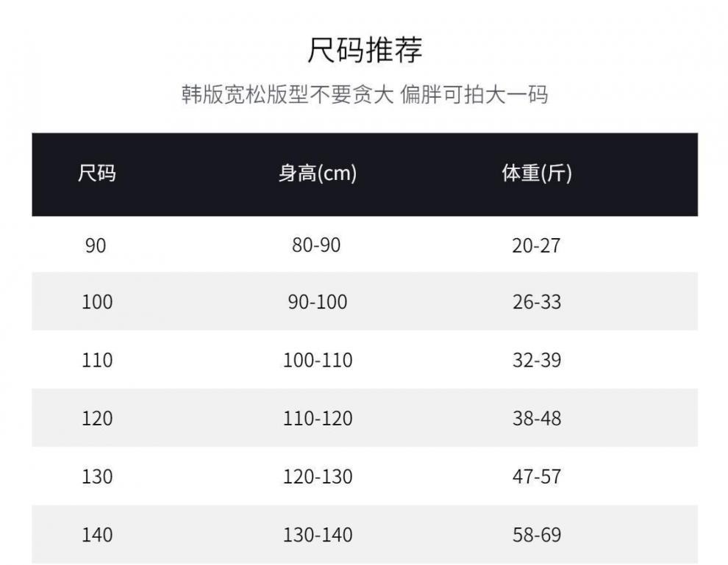The width and height of the screenshot is (728, 565).
Task: Click the 80-90 height cell
Action: (x=316, y=245)
